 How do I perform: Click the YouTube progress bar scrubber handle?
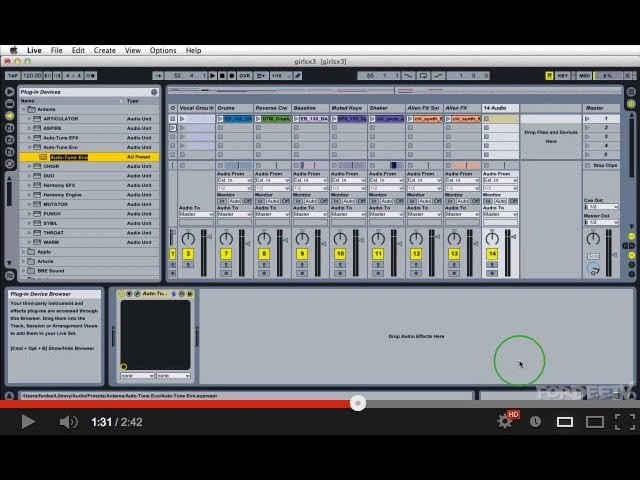pyautogui.click(x=358, y=403)
